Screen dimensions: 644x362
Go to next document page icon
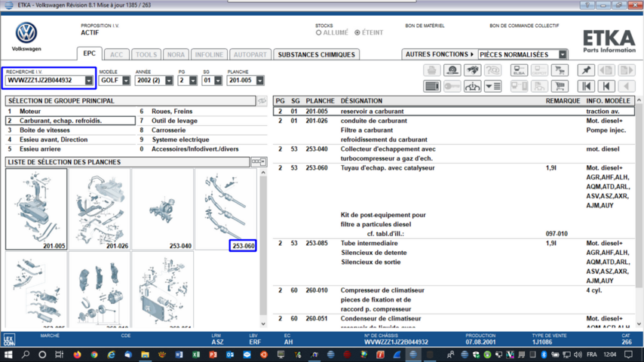coord(627,70)
